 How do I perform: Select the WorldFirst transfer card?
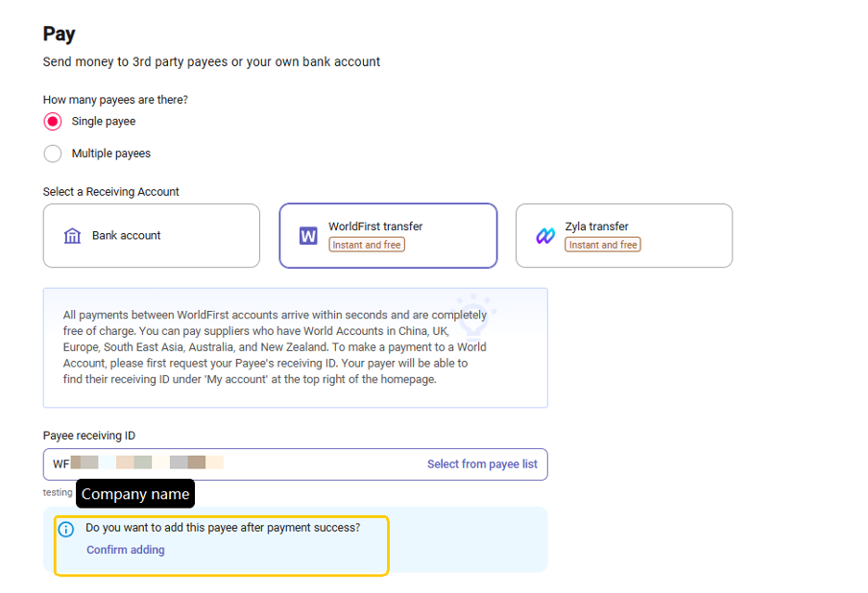388,236
